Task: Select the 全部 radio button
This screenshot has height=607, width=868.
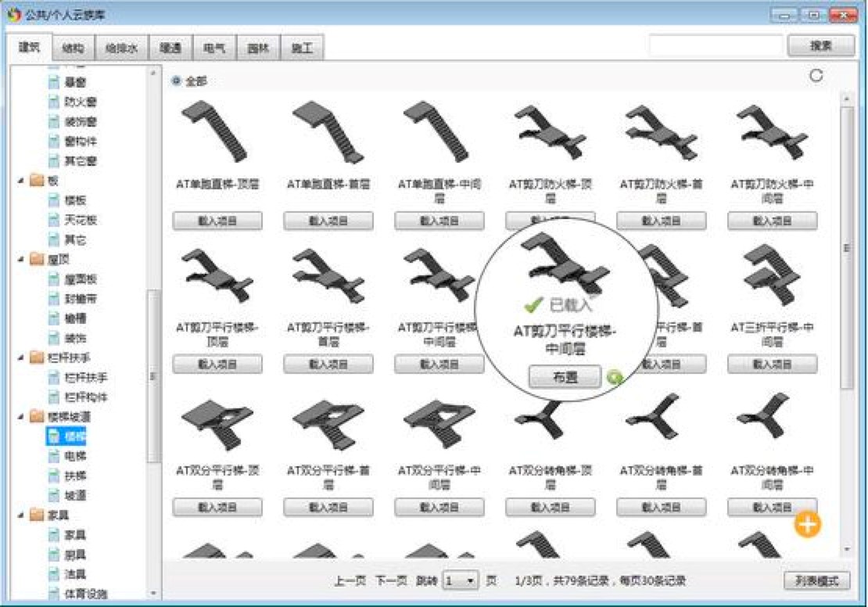Action: 175,81
